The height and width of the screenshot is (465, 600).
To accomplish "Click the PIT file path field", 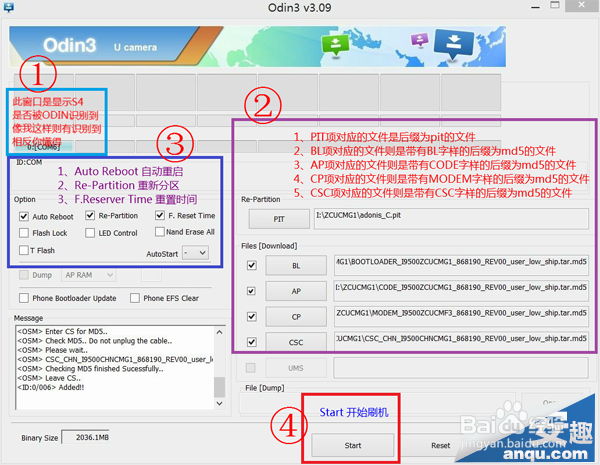I will (451, 219).
